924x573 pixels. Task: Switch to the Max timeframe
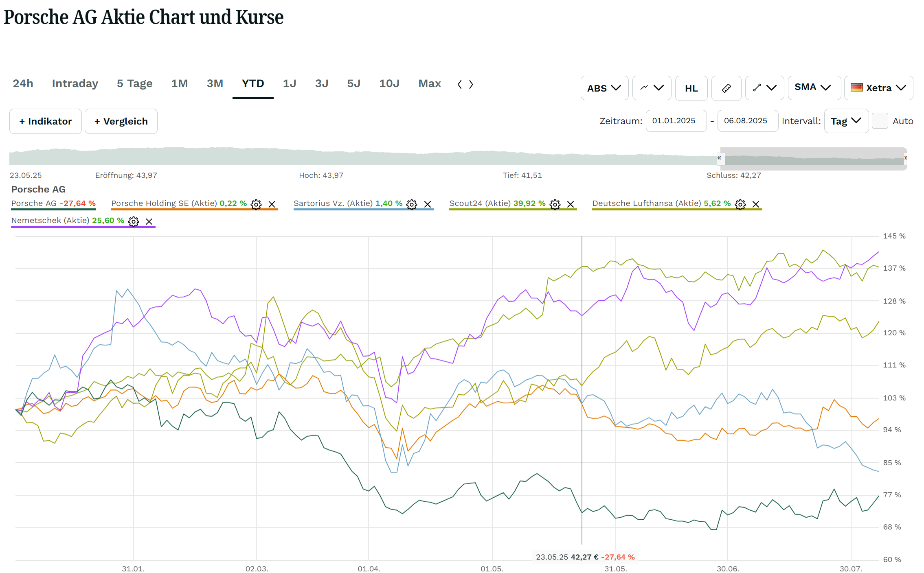coord(430,83)
